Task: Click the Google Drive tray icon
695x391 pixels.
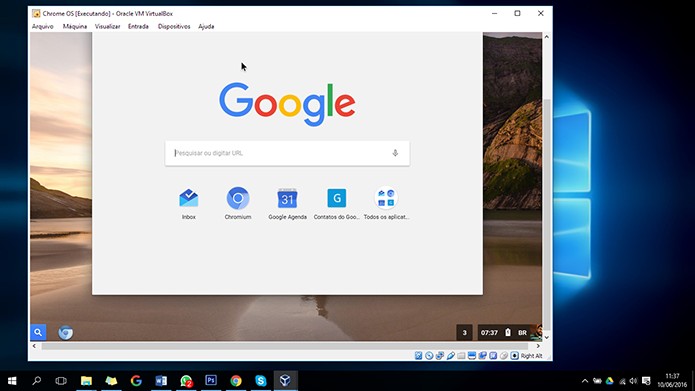Action: [609, 381]
